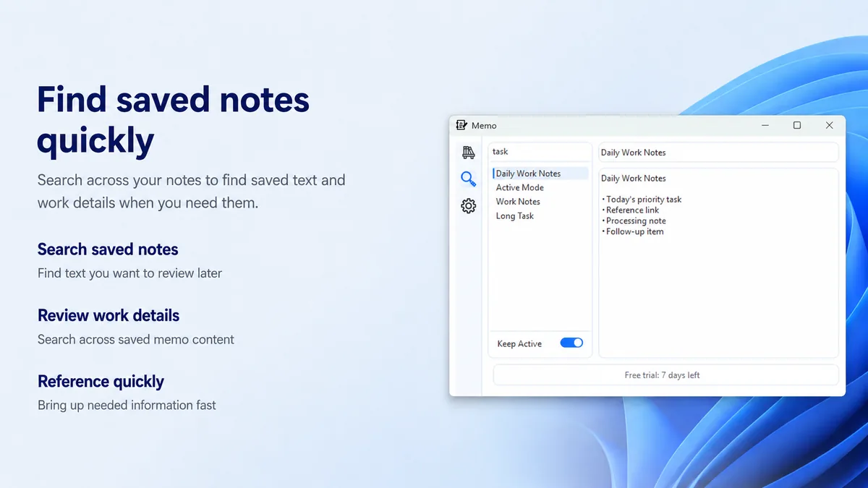Click the "Memo" window title text
This screenshot has width=868, height=488.
484,126
